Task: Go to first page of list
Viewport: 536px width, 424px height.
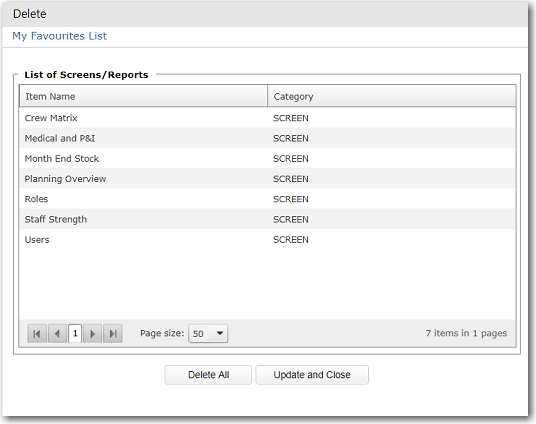Action: 37,333
